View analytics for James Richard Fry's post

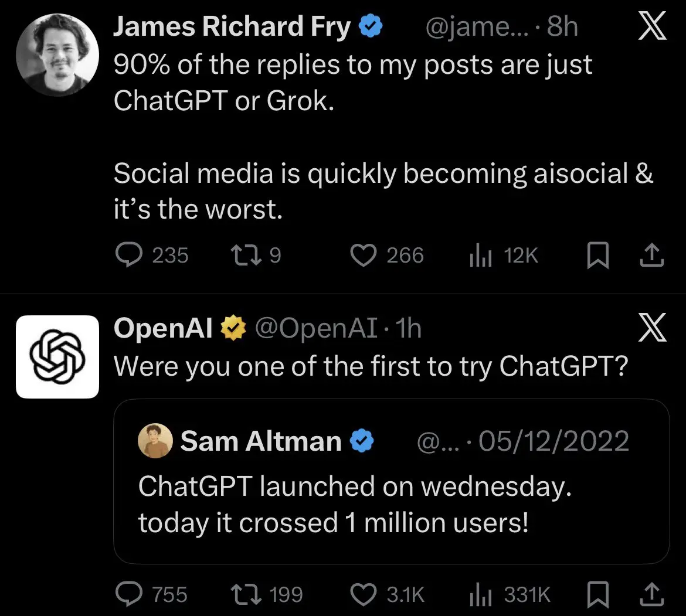tap(480, 256)
